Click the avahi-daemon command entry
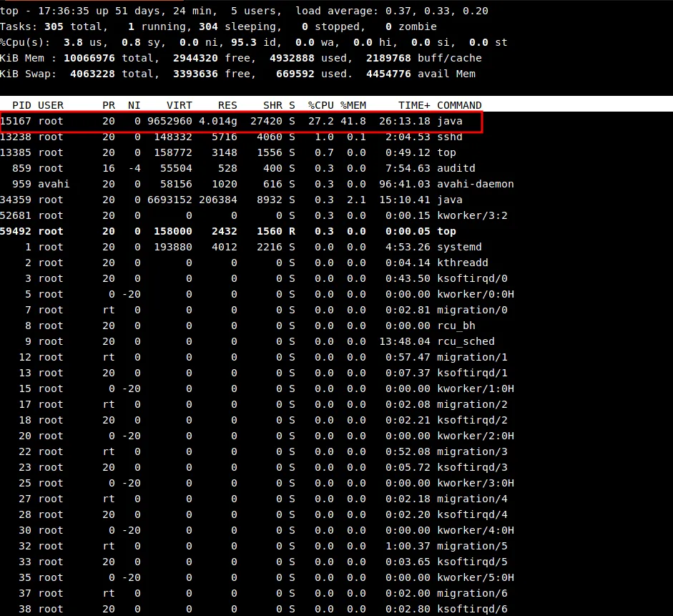Viewport: 673px width, 616px height. (x=475, y=184)
